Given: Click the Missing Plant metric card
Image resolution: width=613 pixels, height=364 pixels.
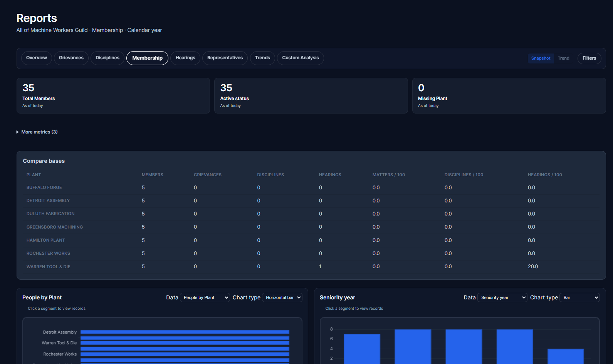Looking at the screenshot, I should (509, 96).
